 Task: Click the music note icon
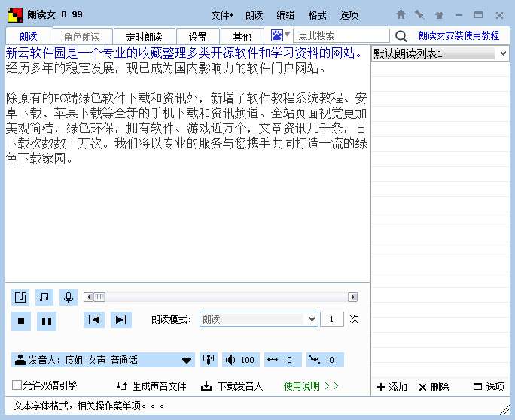(44, 297)
